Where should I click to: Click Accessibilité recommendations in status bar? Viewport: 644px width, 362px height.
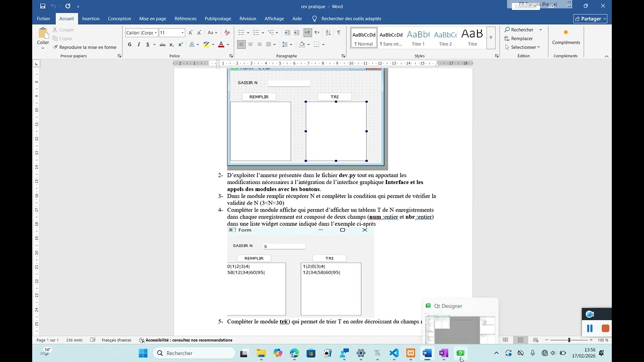click(186, 340)
